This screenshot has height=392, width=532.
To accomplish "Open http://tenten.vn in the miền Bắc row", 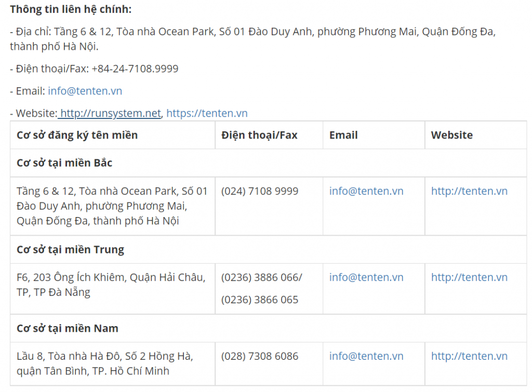I will [x=469, y=191].
